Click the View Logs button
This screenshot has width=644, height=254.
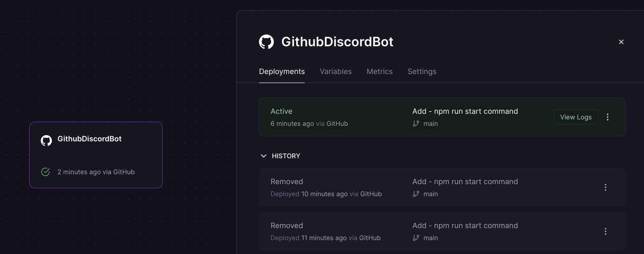pos(576,117)
